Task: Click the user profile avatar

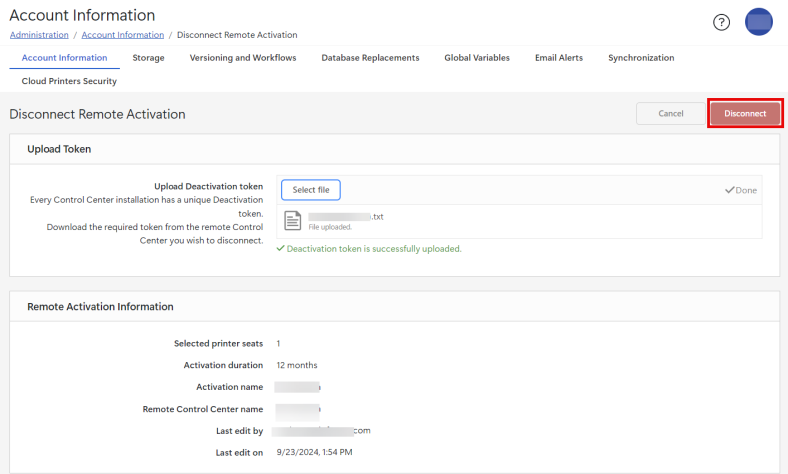Action: coord(759,22)
